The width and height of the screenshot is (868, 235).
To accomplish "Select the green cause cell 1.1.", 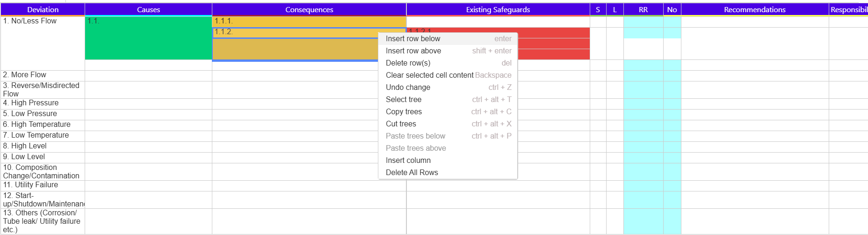I will tap(148, 40).
